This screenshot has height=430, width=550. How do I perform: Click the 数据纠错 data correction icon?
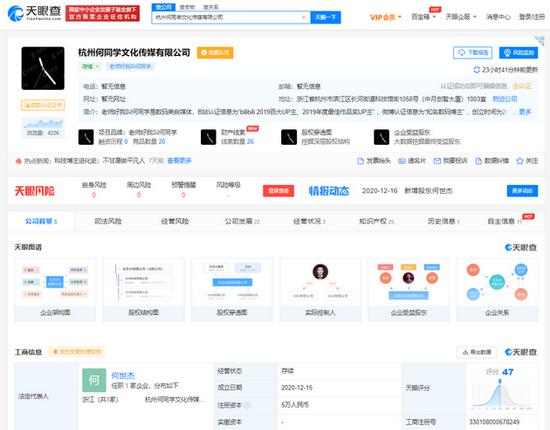pos(478,161)
